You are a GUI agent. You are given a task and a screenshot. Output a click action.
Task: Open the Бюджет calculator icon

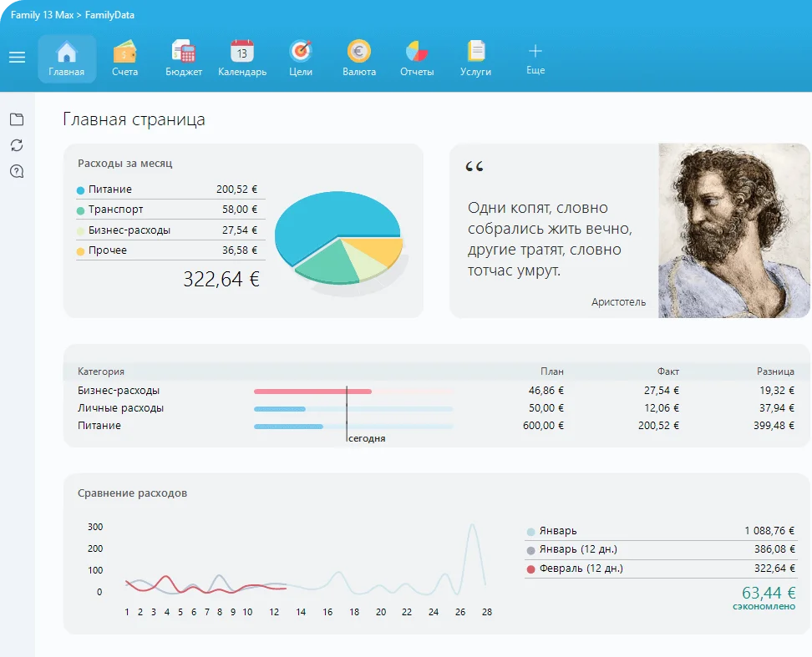click(x=183, y=53)
